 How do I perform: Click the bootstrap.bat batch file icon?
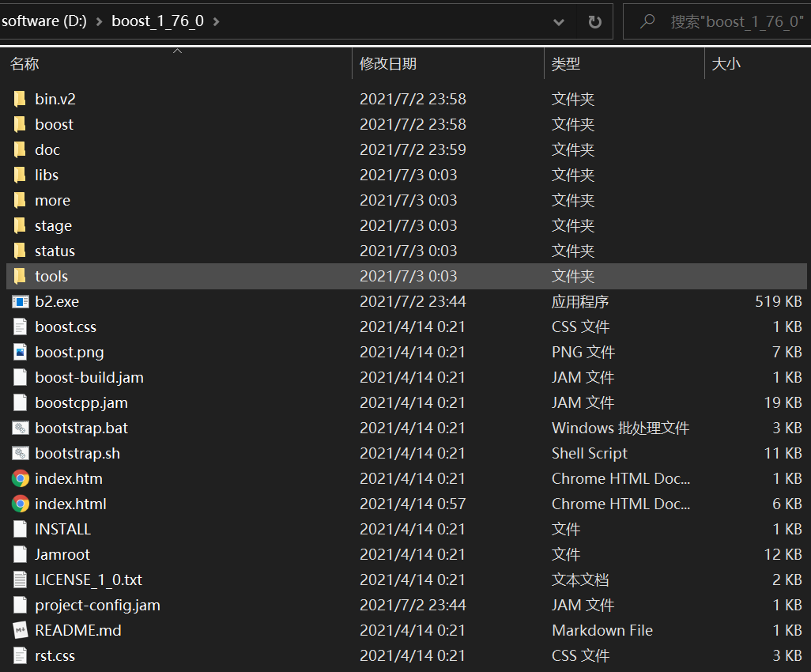pos(21,428)
